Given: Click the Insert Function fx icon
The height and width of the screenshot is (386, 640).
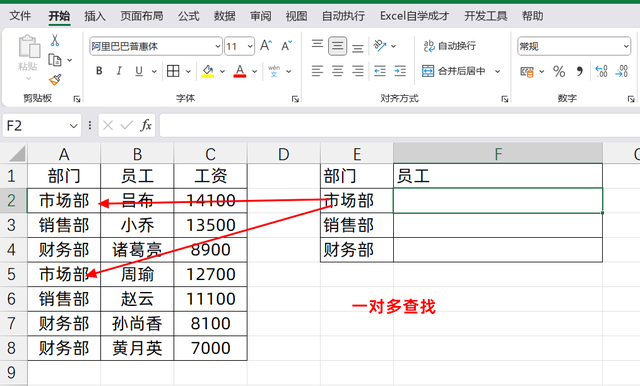Looking at the screenshot, I should point(146,125).
